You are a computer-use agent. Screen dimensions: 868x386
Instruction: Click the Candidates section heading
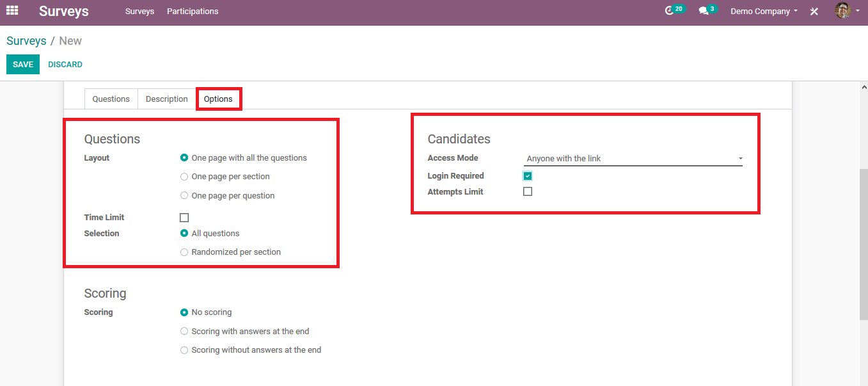pyautogui.click(x=459, y=140)
